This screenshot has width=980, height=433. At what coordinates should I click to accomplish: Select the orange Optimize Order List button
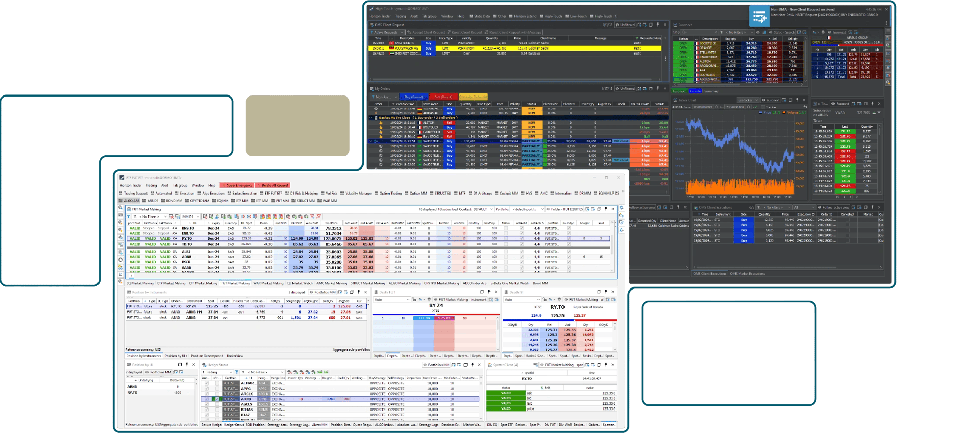coord(474,97)
